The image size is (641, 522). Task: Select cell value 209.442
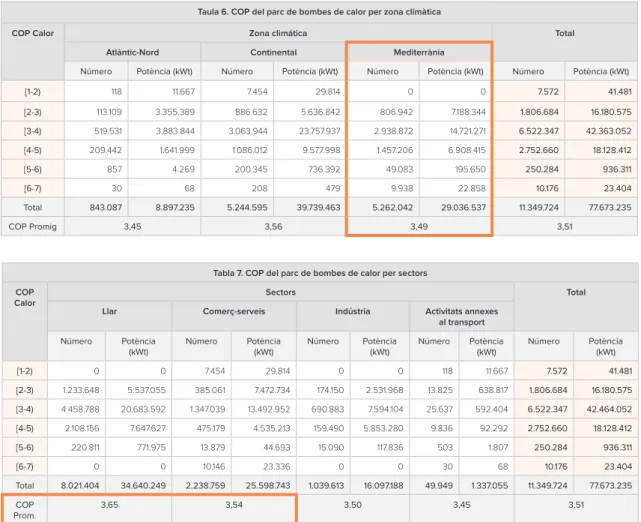coord(106,150)
